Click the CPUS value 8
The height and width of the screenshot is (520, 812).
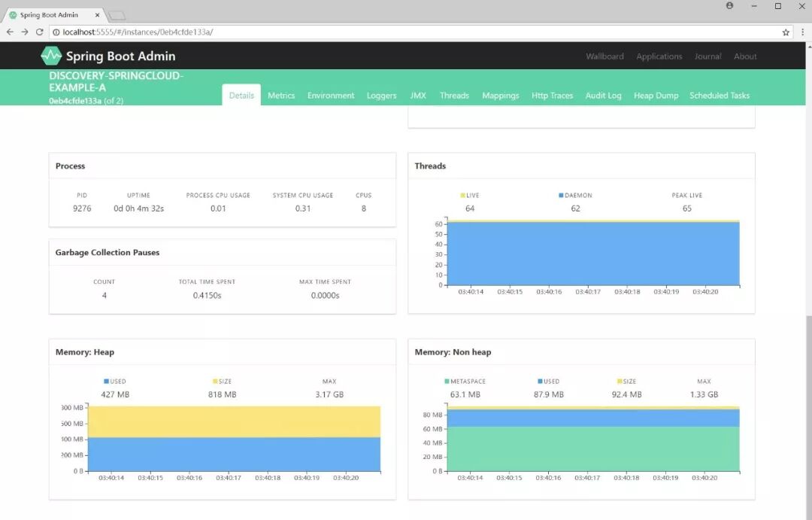tap(364, 208)
